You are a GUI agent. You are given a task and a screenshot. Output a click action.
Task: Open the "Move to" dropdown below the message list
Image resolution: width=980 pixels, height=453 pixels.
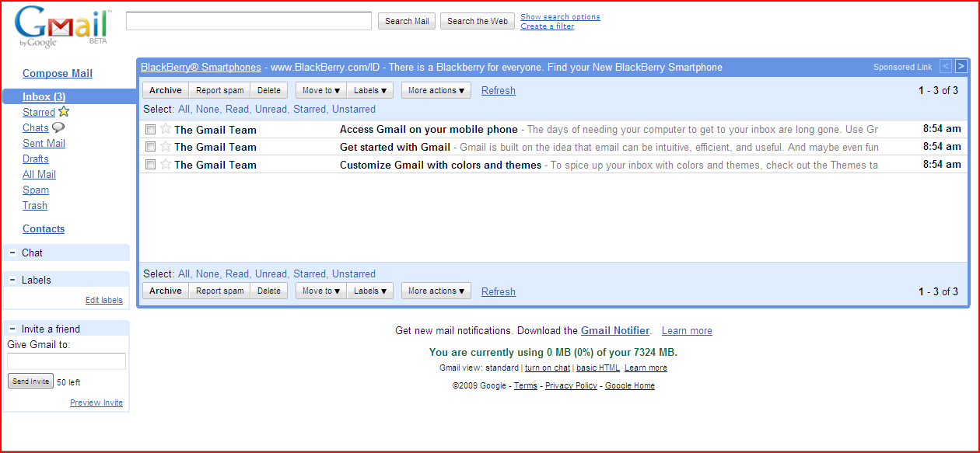pyautogui.click(x=321, y=291)
